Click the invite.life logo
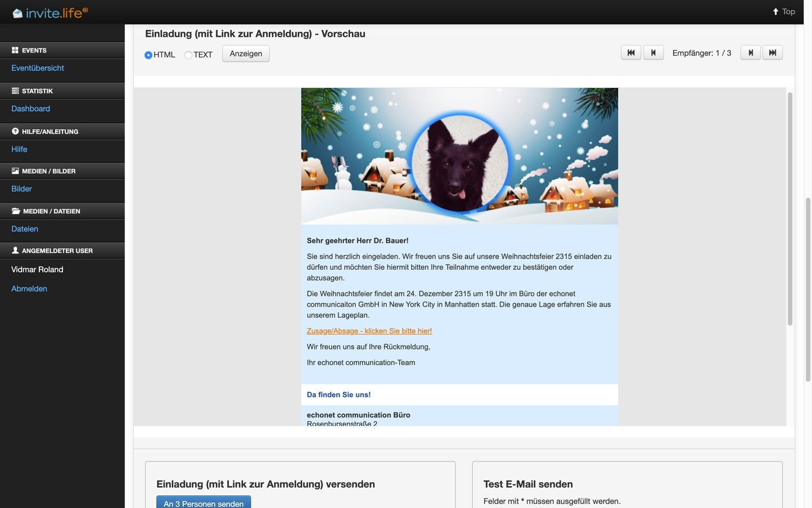The height and width of the screenshot is (508, 812). [x=50, y=12]
